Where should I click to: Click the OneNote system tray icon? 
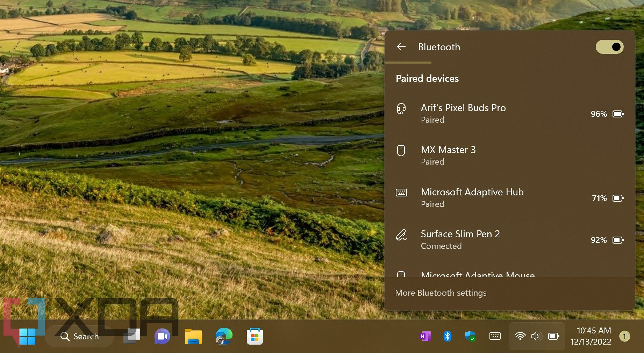(x=425, y=336)
